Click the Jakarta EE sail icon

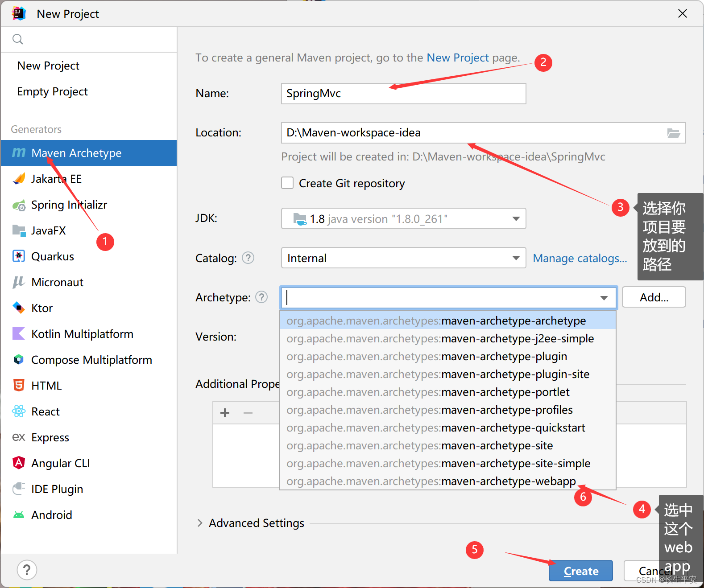pos(19,179)
